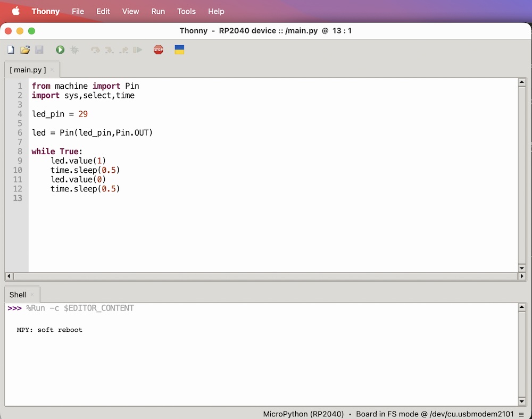
Task: Click the Step out icon
Action: pos(123,50)
